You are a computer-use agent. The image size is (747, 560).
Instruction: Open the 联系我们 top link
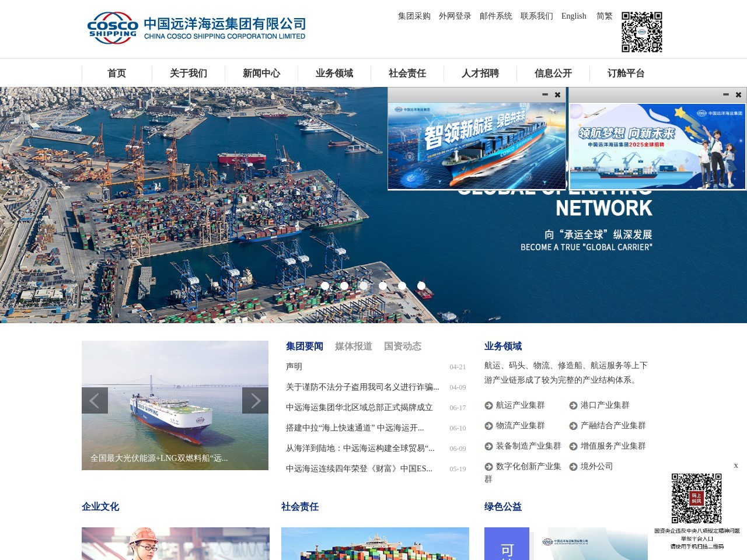point(537,16)
